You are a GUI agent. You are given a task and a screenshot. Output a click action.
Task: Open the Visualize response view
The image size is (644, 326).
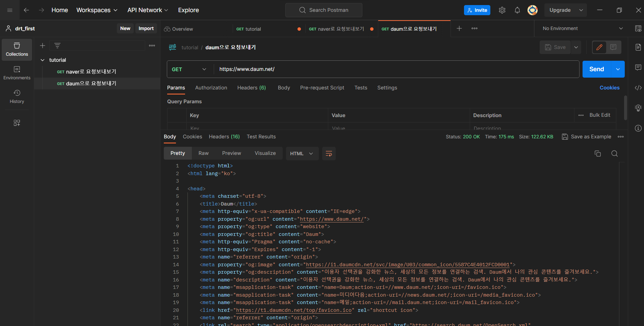(265, 153)
